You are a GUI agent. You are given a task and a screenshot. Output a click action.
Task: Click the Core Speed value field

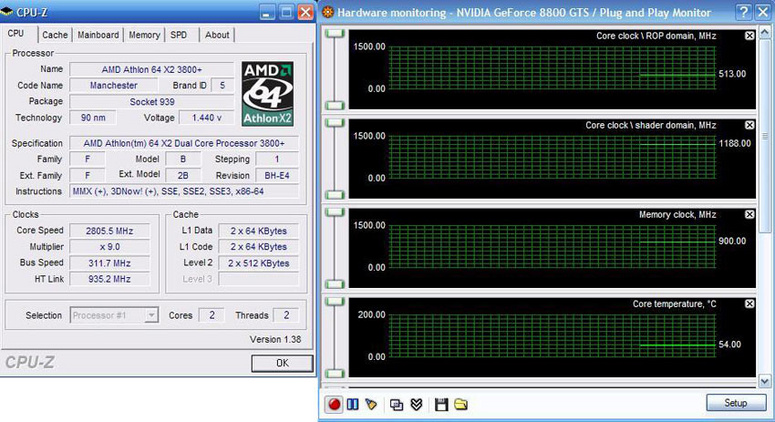coord(115,230)
